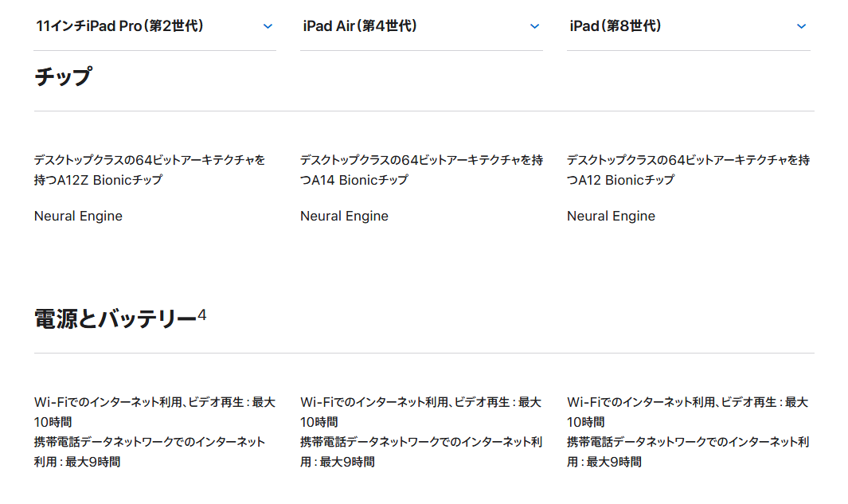Click Wi-Fi battery life text in iPad Pro column

[154, 411]
